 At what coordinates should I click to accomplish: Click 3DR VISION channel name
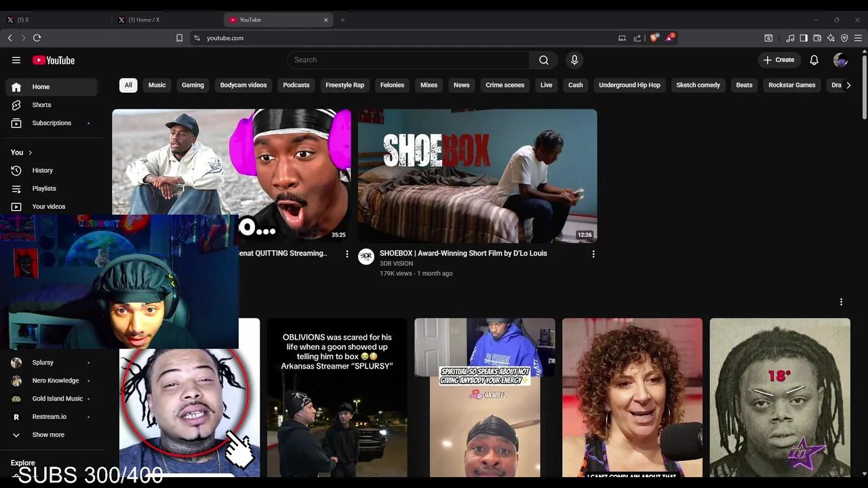pyautogui.click(x=396, y=264)
